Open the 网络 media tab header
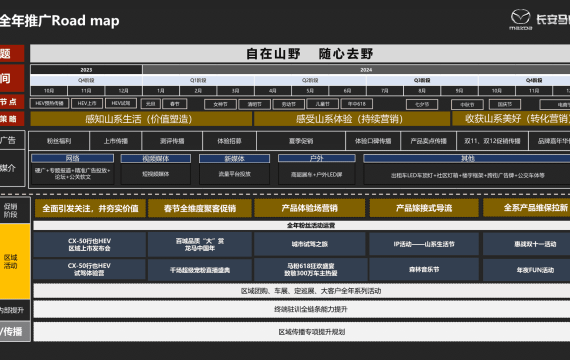 click(x=73, y=158)
